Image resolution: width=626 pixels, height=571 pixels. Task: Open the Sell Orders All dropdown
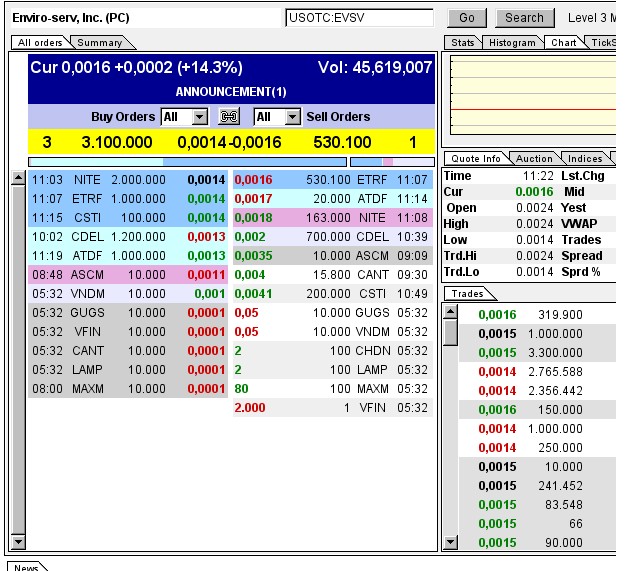tap(277, 117)
